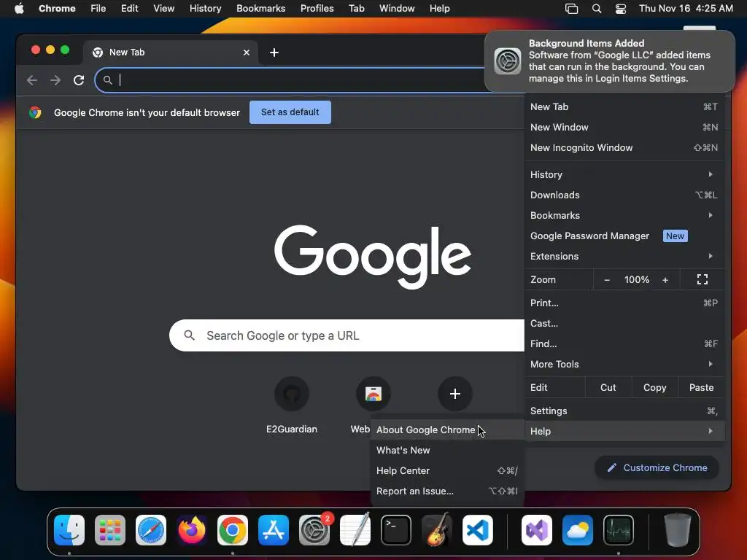Choose Find... in the menu
This screenshot has height=560, width=747.
pos(624,344)
